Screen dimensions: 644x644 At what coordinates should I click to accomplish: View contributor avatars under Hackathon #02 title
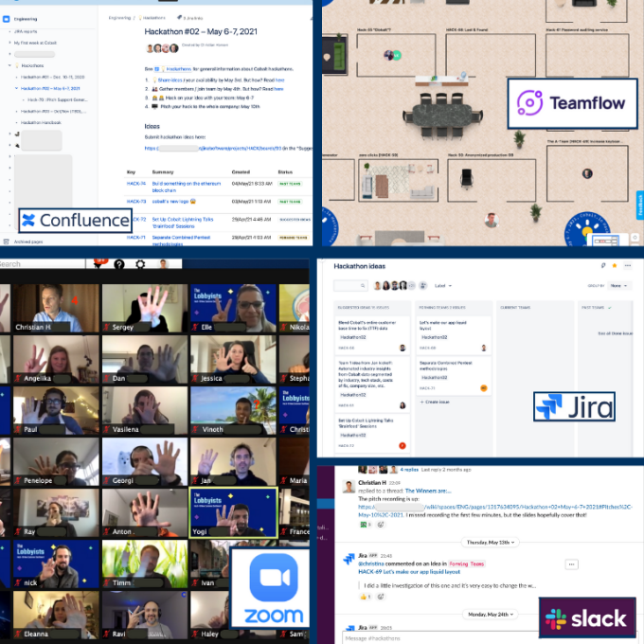162,48
